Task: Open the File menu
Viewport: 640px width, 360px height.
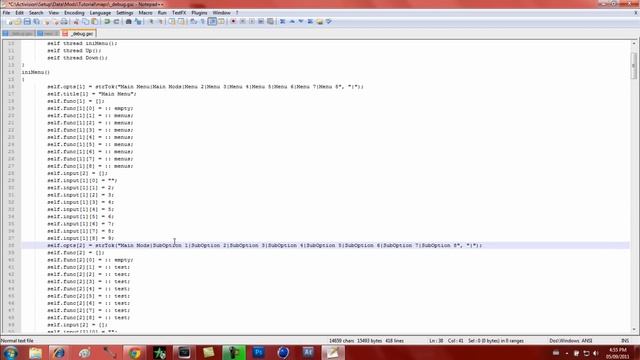Action: [x=6, y=13]
